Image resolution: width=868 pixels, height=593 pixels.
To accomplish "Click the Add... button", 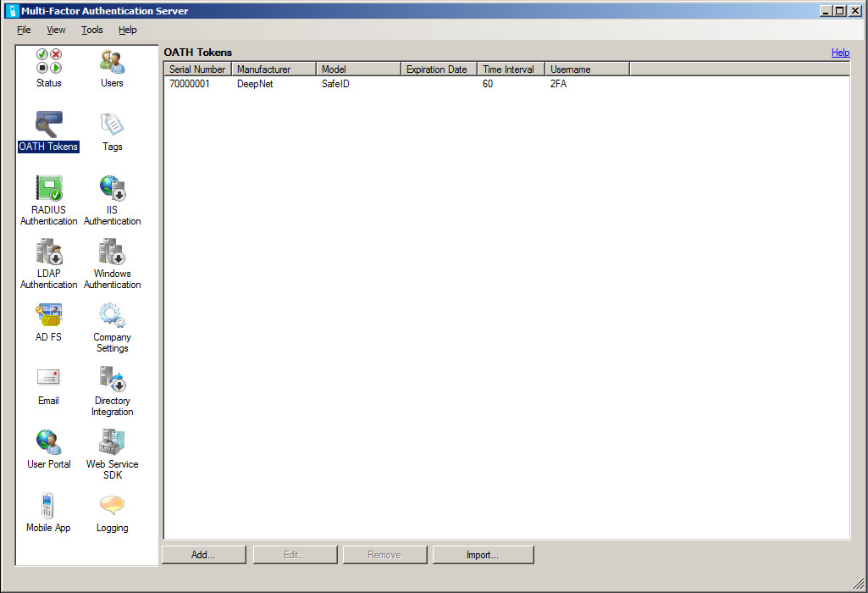I will click(204, 555).
